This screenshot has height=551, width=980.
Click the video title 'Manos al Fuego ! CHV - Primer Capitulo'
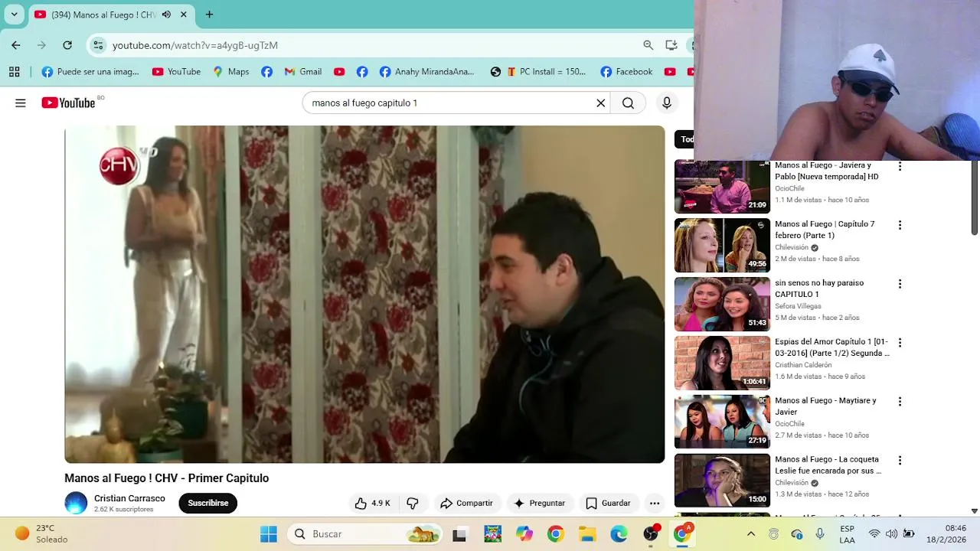[x=167, y=478]
